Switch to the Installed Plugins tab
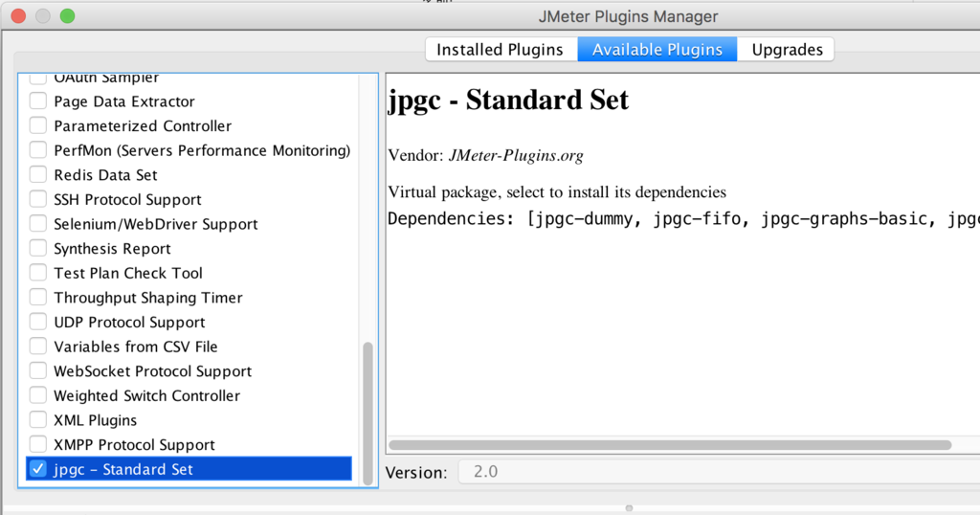The image size is (980, 515). (500, 50)
